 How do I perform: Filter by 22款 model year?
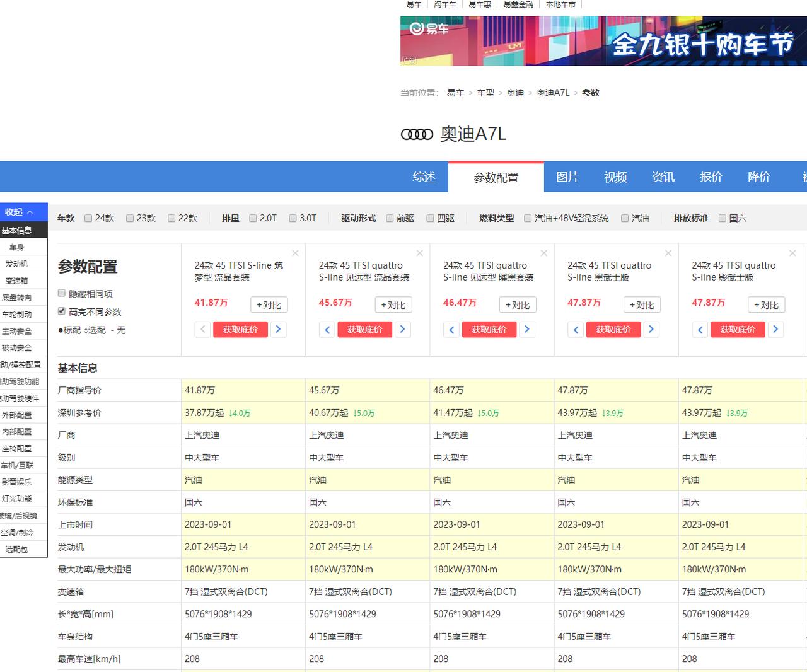tap(171, 218)
